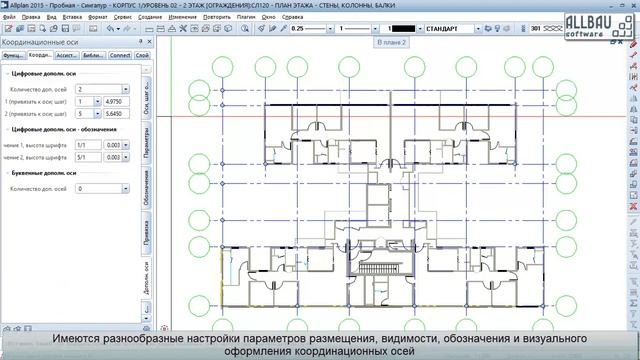This screenshot has height=360, width=640.
Task: Open the first Количество доп. осей dropdown (value 2)
Action: point(126,89)
